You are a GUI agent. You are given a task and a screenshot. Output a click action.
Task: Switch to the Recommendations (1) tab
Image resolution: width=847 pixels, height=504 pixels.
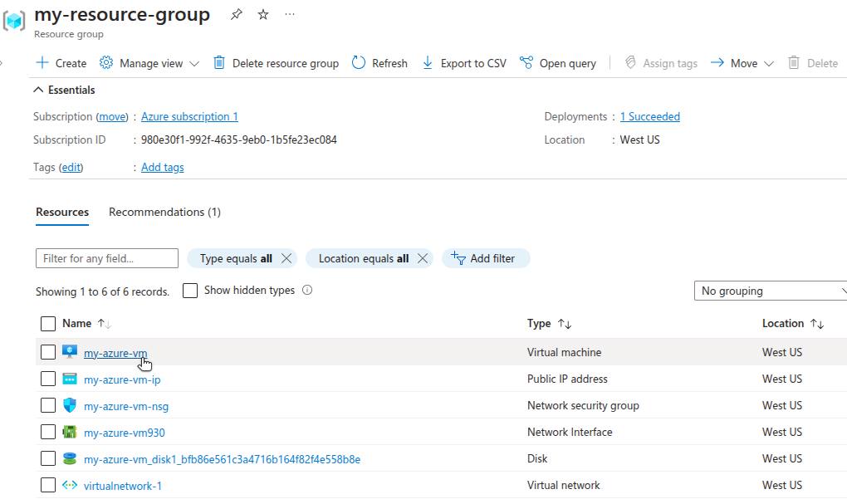[x=164, y=212]
